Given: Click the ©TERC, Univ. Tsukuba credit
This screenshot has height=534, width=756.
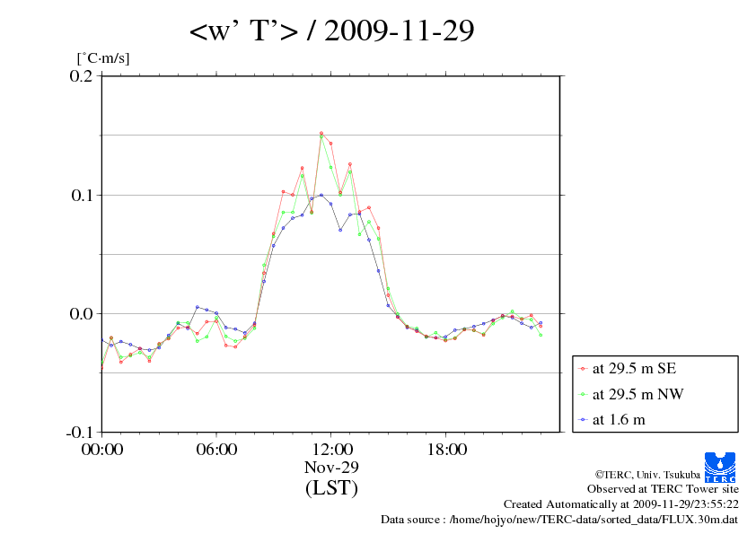Looking at the screenshot, I should [x=647, y=475].
